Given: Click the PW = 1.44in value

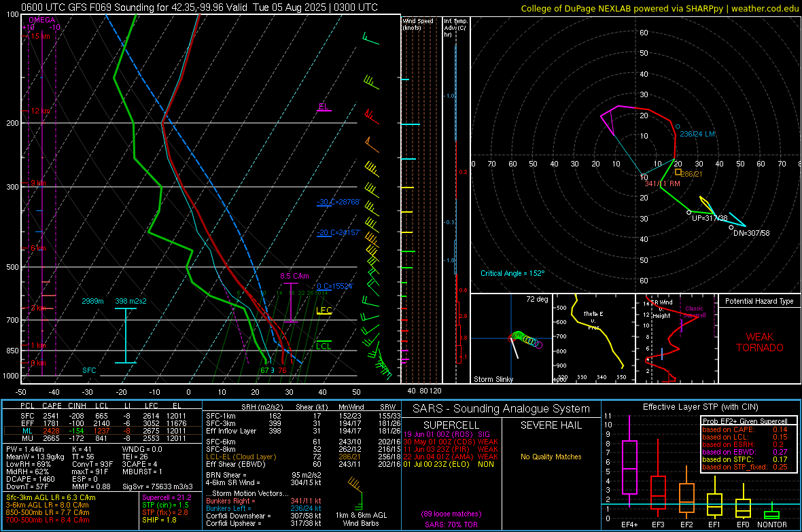Looking at the screenshot, I should [x=25, y=449].
